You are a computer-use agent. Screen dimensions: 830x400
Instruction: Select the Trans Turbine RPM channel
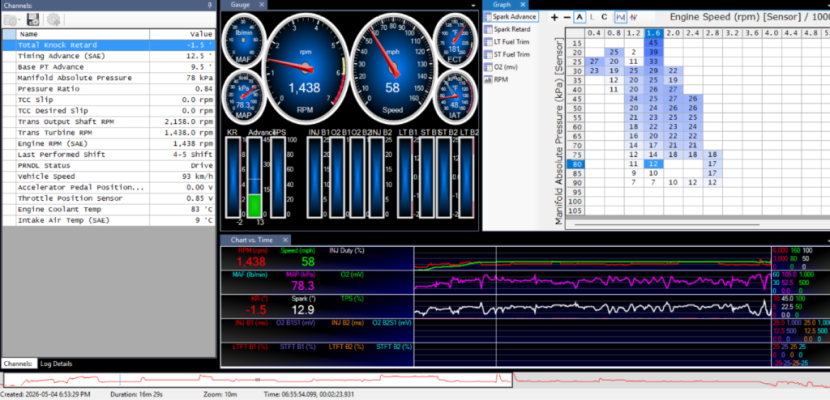(109, 133)
